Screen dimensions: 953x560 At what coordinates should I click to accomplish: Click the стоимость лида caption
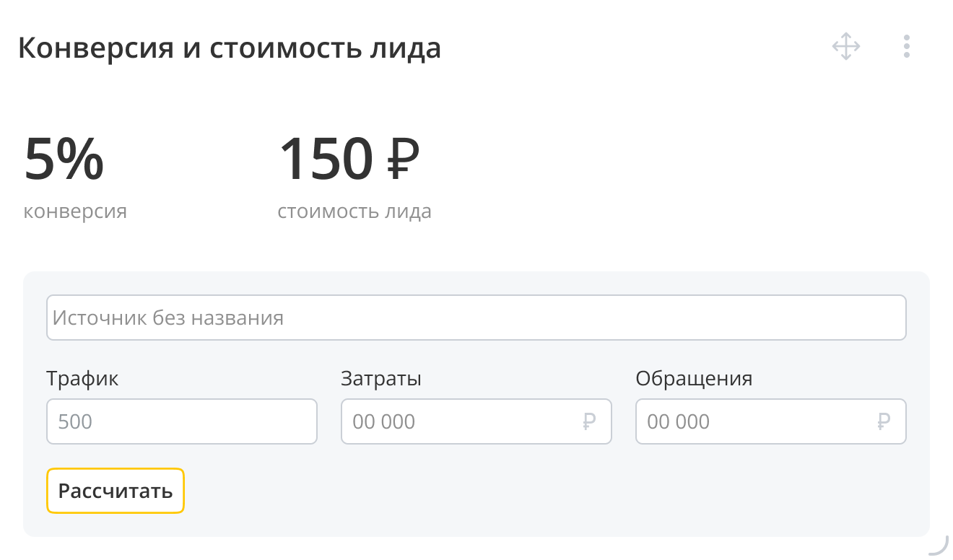tap(354, 212)
